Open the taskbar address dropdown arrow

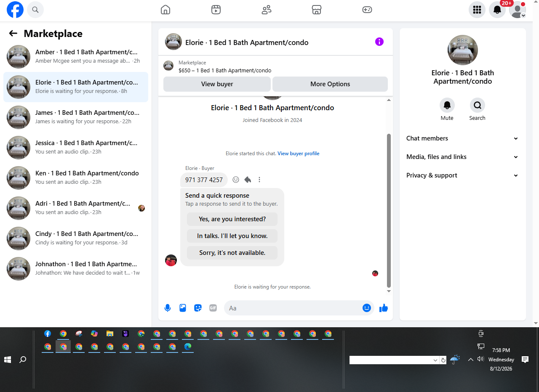[x=435, y=360]
